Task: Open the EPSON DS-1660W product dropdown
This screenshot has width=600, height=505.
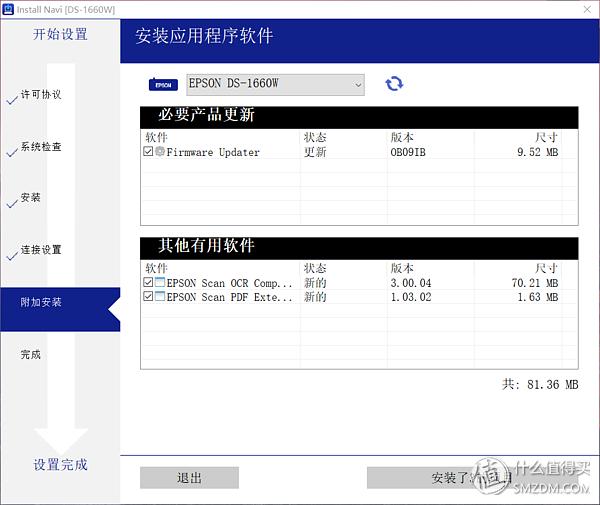Action: coord(276,85)
